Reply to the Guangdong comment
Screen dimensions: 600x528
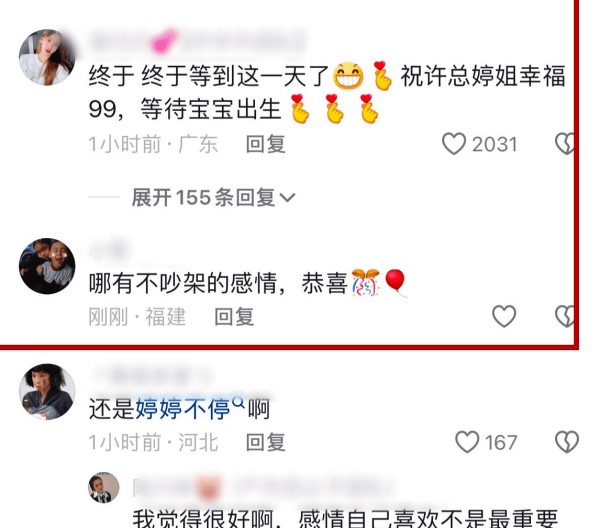(266, 144)
